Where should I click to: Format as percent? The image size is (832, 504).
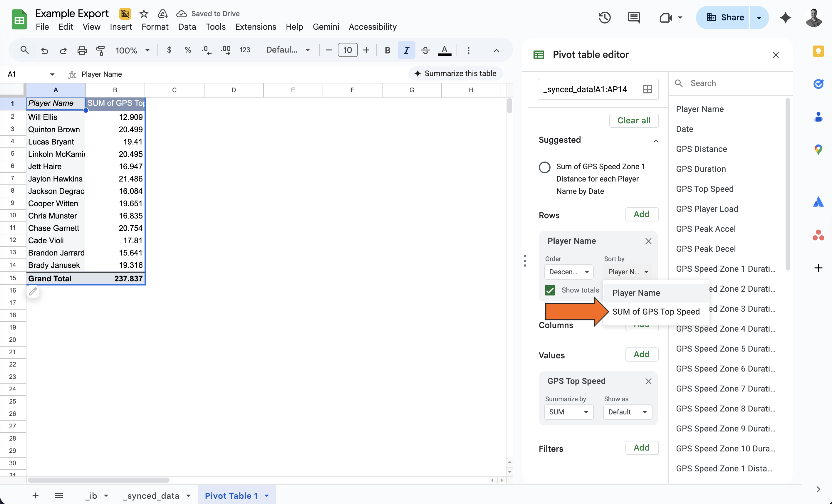pos(188,50)
